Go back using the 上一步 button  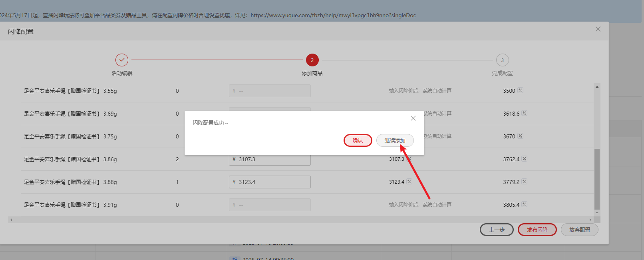(497, 230)
